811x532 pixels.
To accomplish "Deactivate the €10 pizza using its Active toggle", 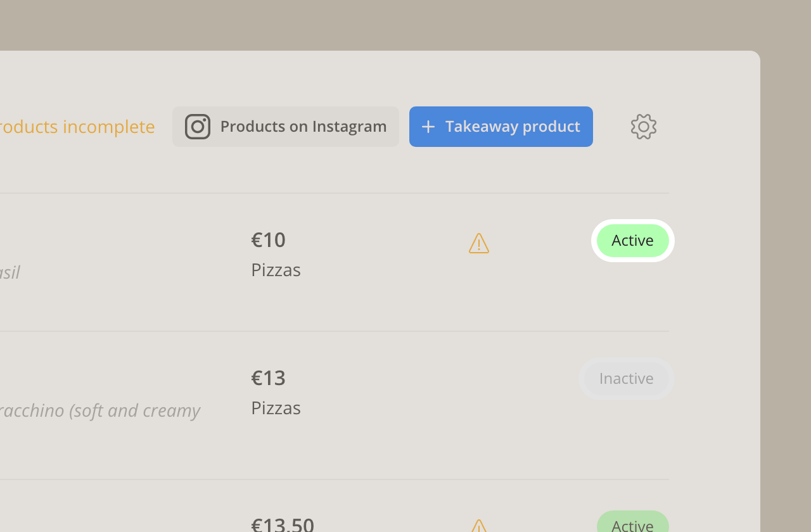I will point(632,241).
